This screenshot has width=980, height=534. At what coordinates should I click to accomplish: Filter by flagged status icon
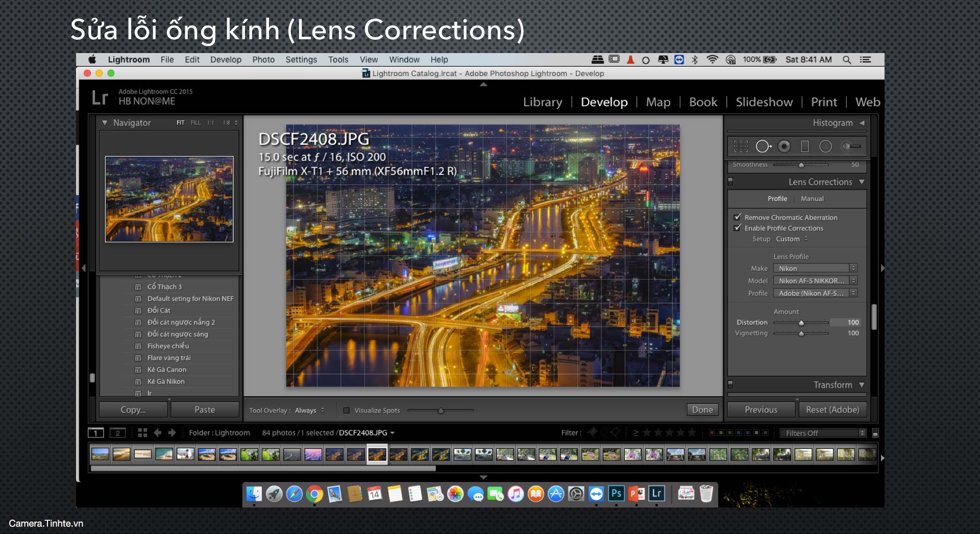tap(593, 433)
